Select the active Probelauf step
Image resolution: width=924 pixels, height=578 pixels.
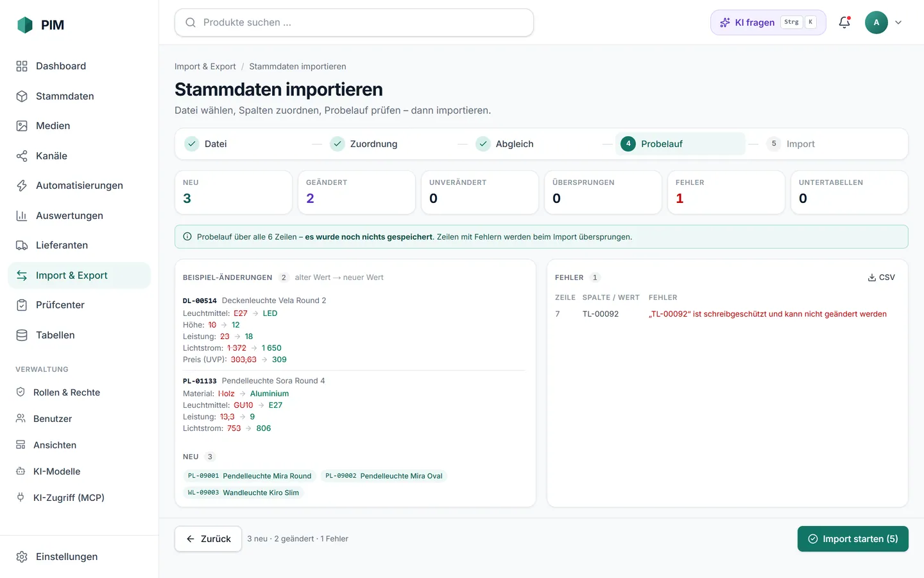point(680,144)
